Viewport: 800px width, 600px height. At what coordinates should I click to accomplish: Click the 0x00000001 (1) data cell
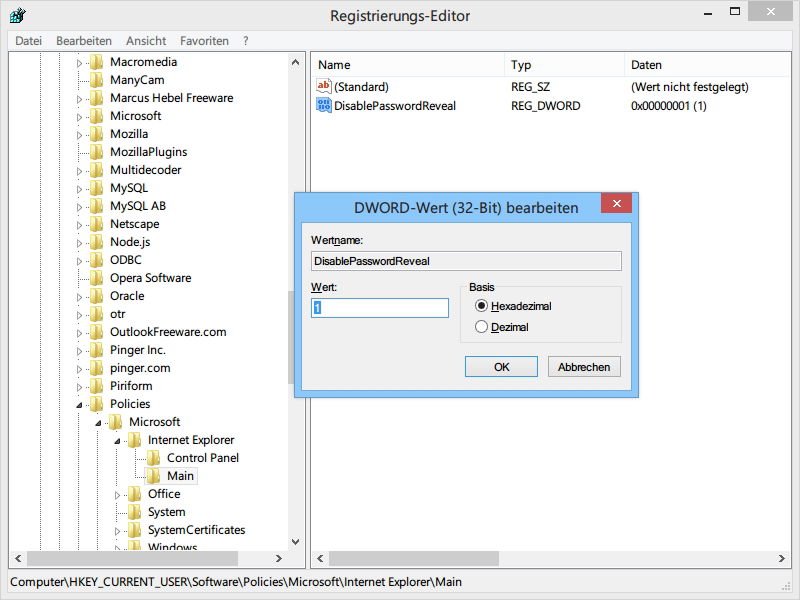668,106
